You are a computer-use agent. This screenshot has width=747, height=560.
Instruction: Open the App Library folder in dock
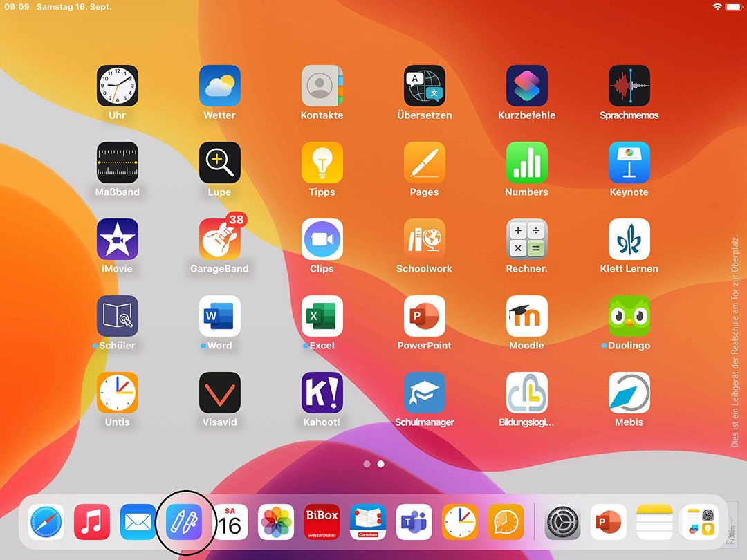(x=700, y=522)
